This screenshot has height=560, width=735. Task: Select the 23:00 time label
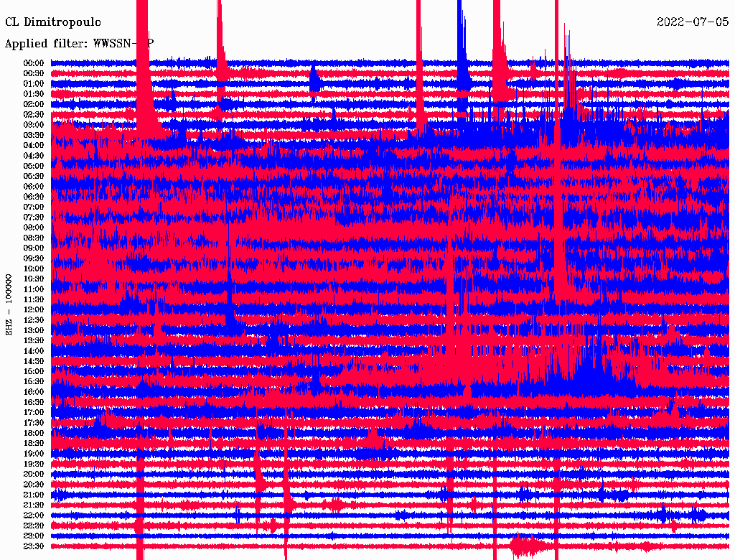click(34, 536)
